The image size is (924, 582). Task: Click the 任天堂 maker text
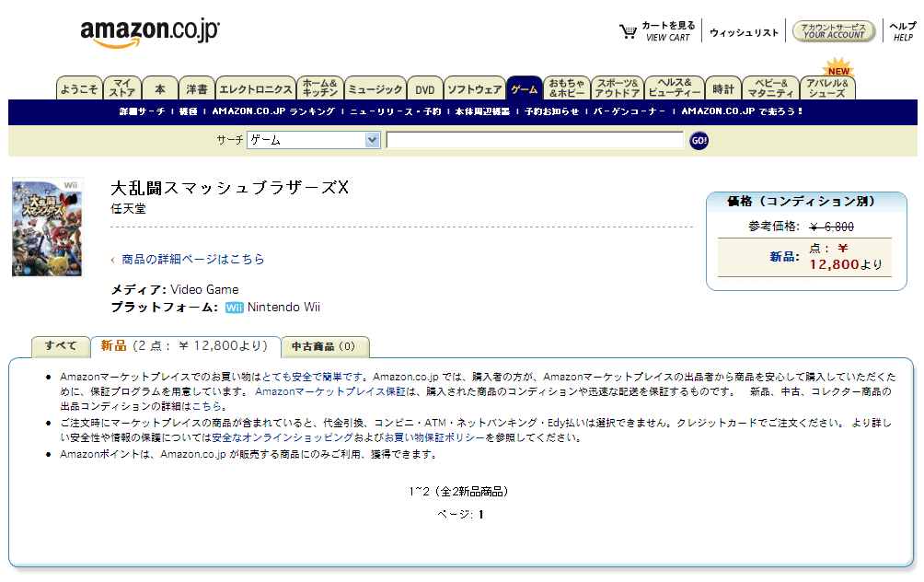pyautogui.click(x=129, y=209)
